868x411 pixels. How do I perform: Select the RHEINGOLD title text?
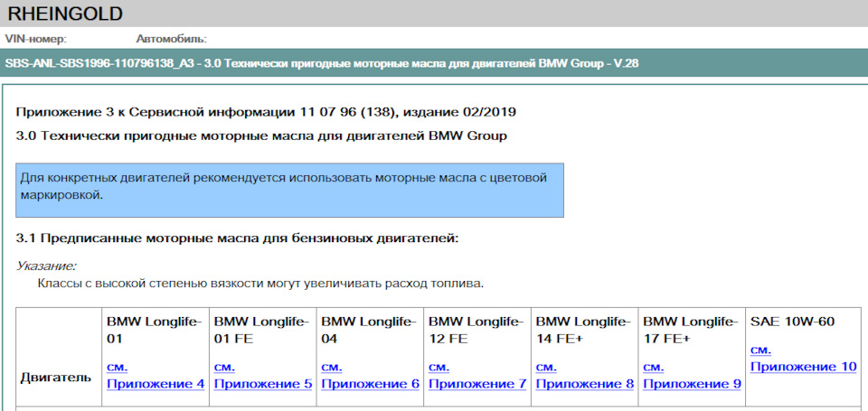(65, 14)
